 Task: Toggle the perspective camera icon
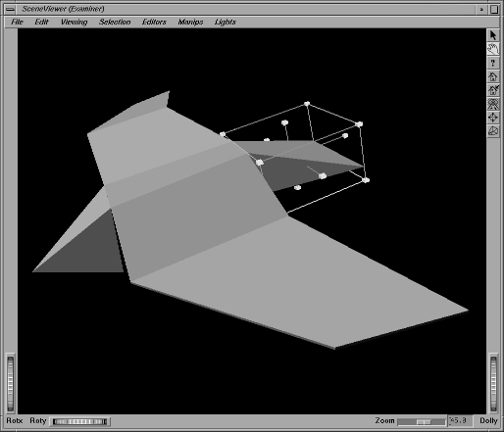click(x=493, y=131)
